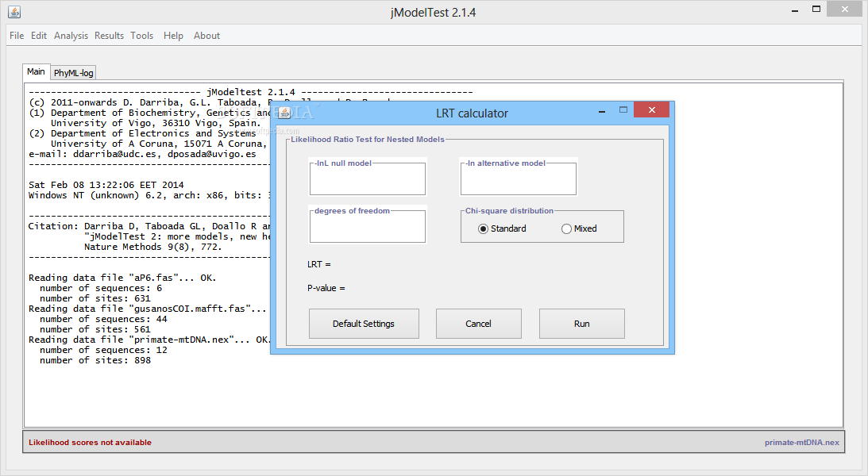Viewport: 868px width, 476px height.
Task: Close the LRT calculator dialog
Action: [x=651, y=109]
